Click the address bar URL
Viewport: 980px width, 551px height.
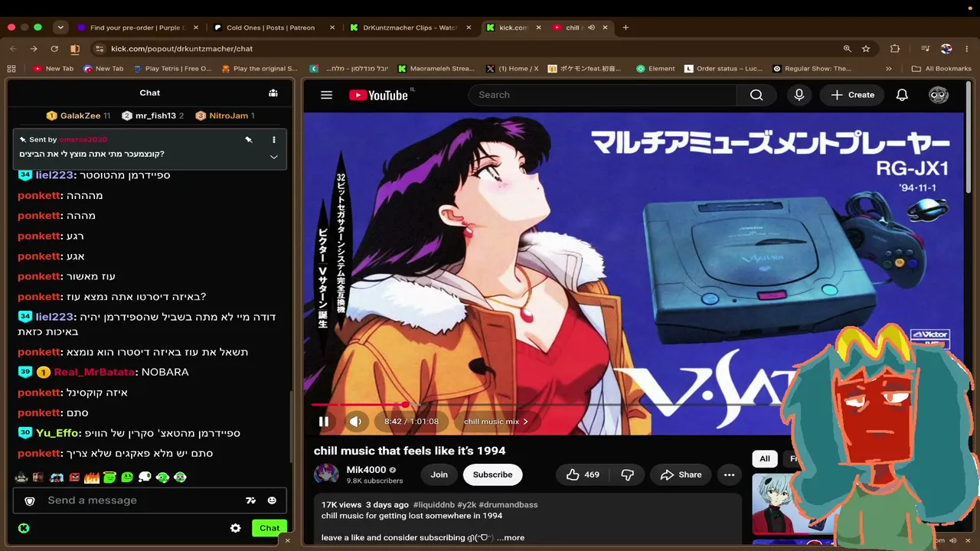pyautogui.click(x=181, y=48)
